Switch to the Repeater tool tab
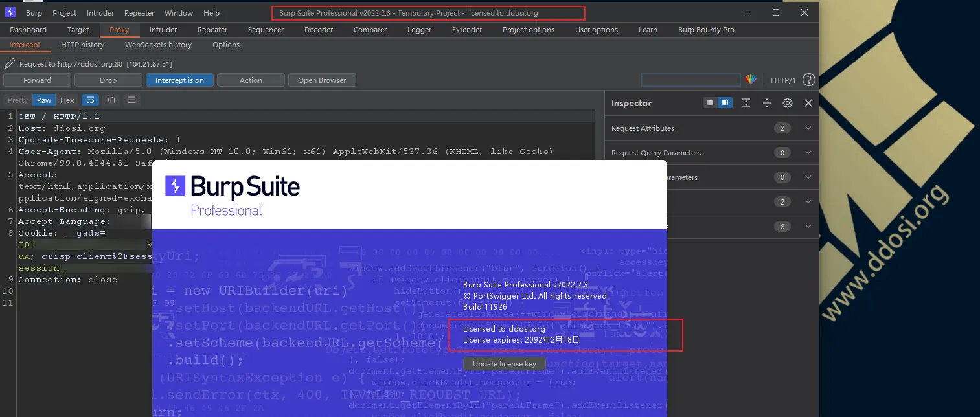This screenshot has height=417, width=980. [x=212, y=30]
